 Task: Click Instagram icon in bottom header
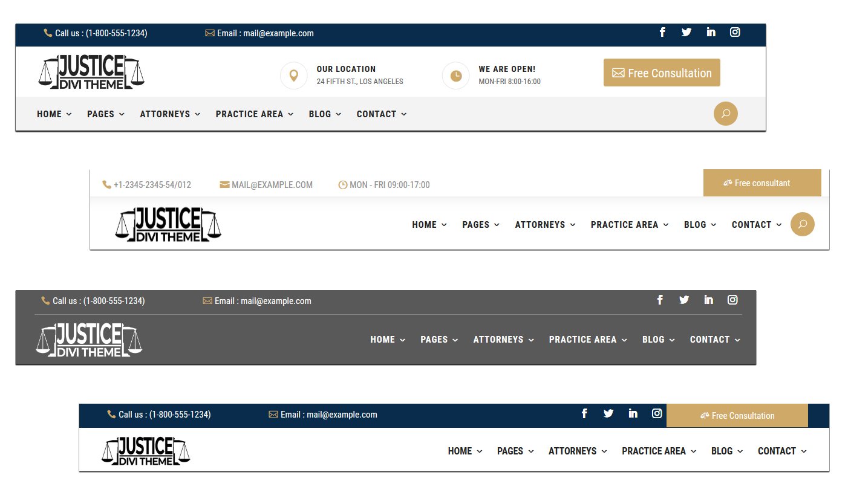[x=657, y=413]
